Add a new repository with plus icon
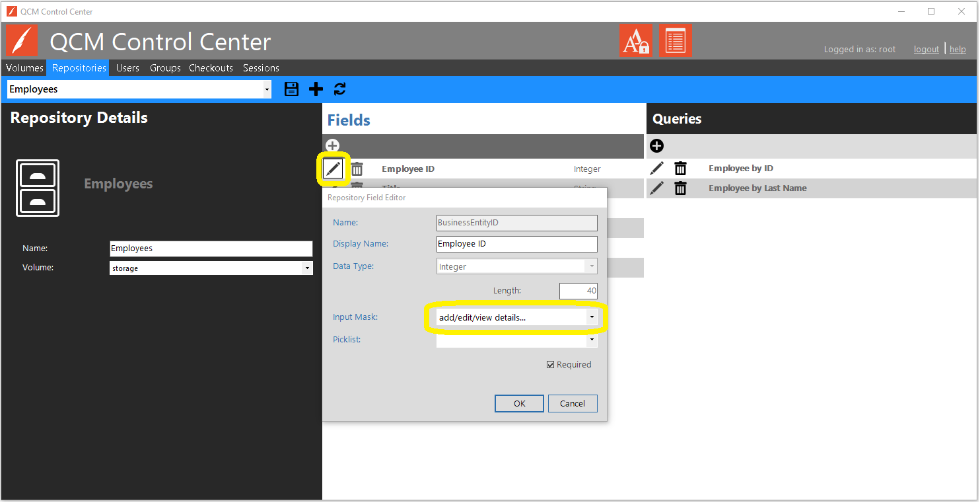980x503 pixels. click(x=316, y=89)
